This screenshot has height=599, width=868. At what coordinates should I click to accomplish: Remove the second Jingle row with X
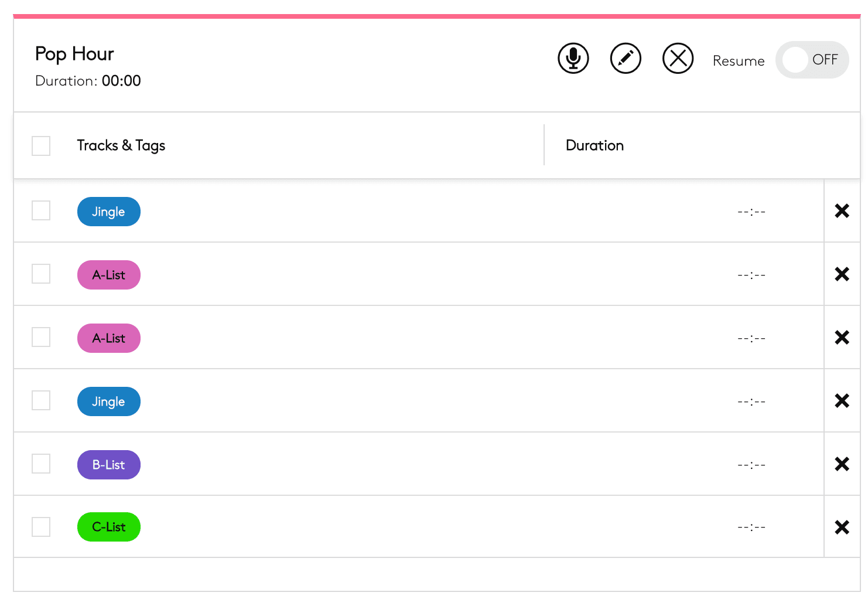pos(842,401)
